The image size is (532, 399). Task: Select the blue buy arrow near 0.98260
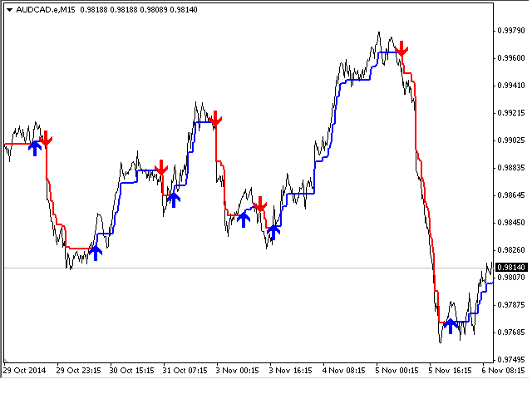tap(96, 253)
